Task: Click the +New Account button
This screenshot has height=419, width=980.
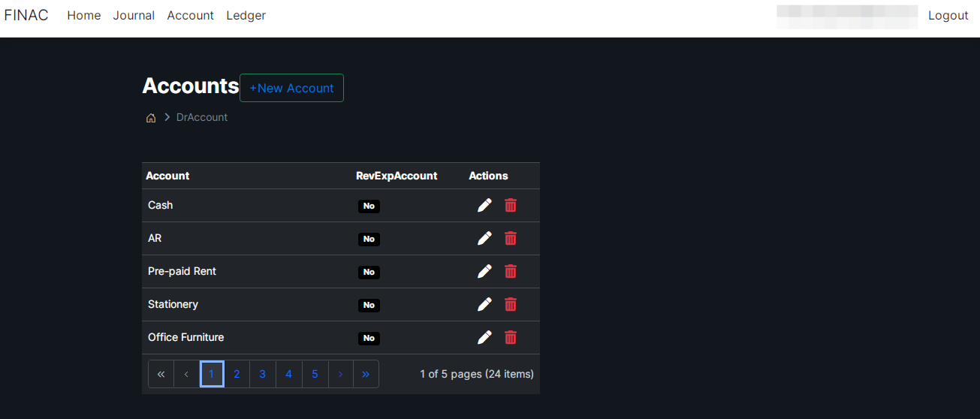Action: (291, 88)
